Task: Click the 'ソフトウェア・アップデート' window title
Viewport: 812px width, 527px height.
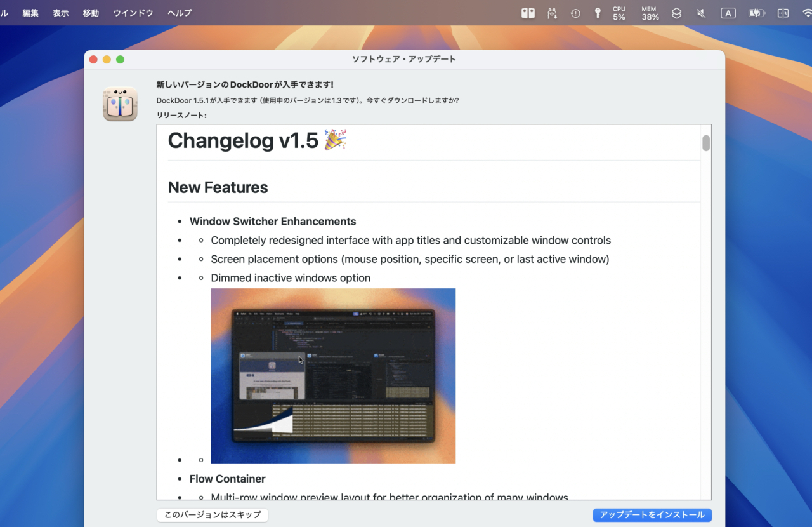Action: pyautogui.click(x=404, y=59)
